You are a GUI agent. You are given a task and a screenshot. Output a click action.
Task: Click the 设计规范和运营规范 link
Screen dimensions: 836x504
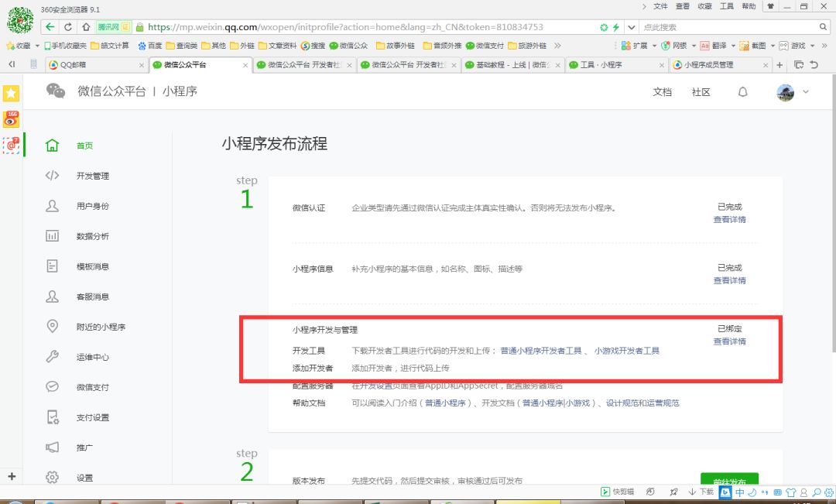tap(642, 403)
